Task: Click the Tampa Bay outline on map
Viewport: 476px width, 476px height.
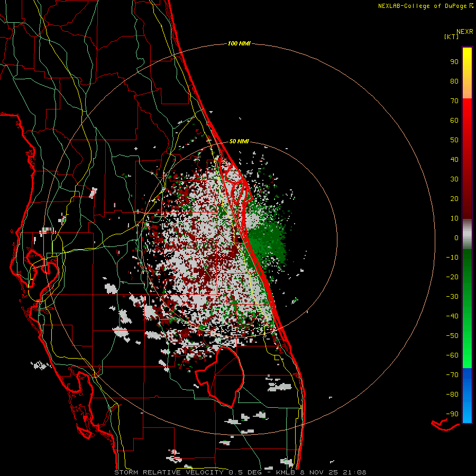Action: pos(42,270)
